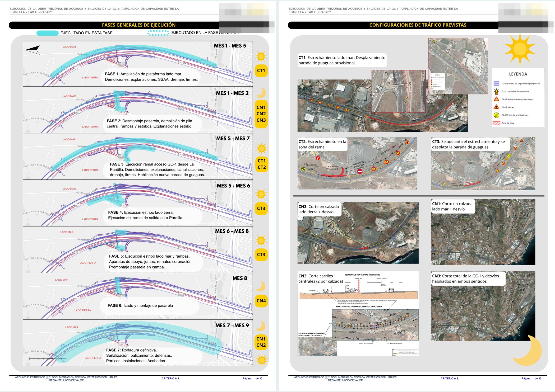The image size is (555, 392).
Task: Click the CT1 CT2 badge beside Fase 3
Action: coord(262,164)
